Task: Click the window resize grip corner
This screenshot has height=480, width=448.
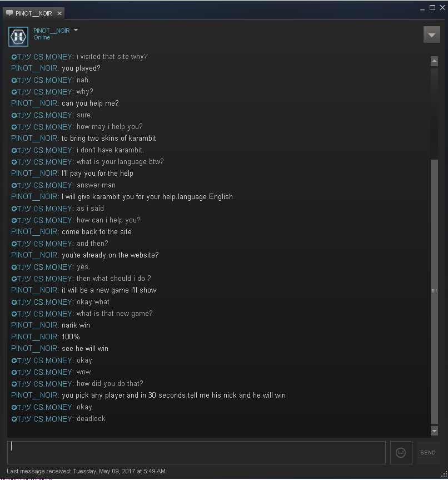Action: point(445,473)
